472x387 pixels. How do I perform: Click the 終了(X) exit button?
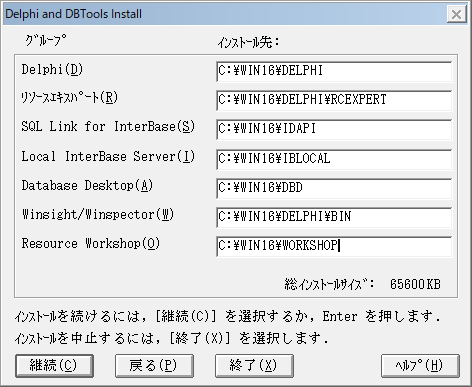click(254, 366)
